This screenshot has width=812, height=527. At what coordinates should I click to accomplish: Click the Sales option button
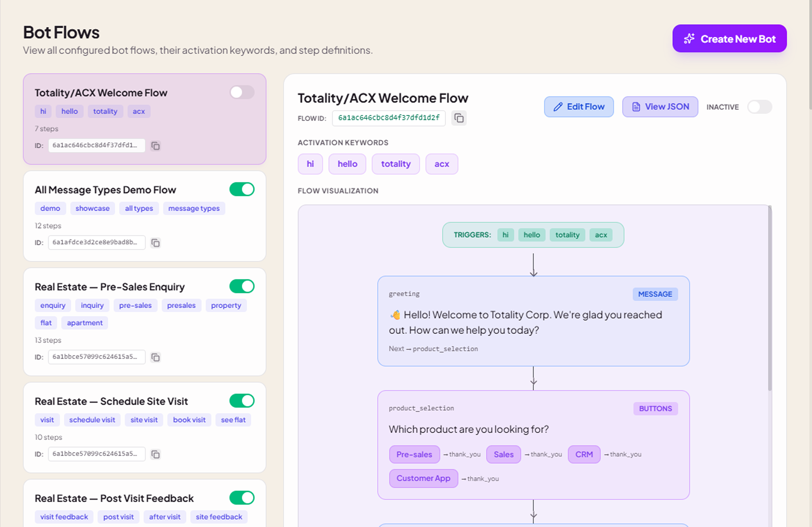point(503,454)
